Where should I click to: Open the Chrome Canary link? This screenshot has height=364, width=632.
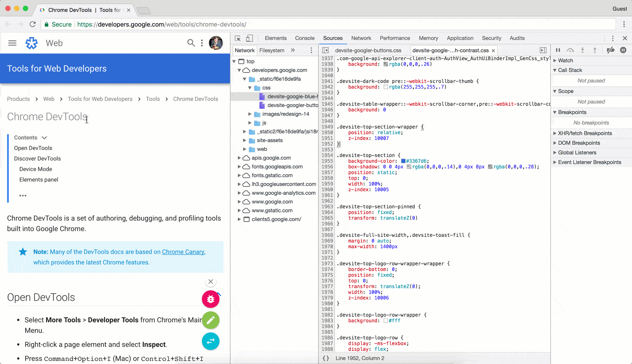point(183,252)
